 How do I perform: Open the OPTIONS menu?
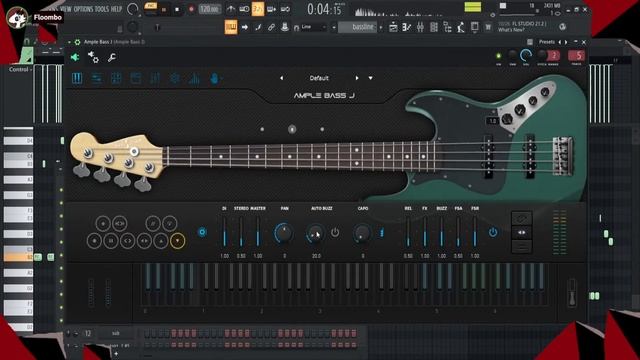(83, 9)
